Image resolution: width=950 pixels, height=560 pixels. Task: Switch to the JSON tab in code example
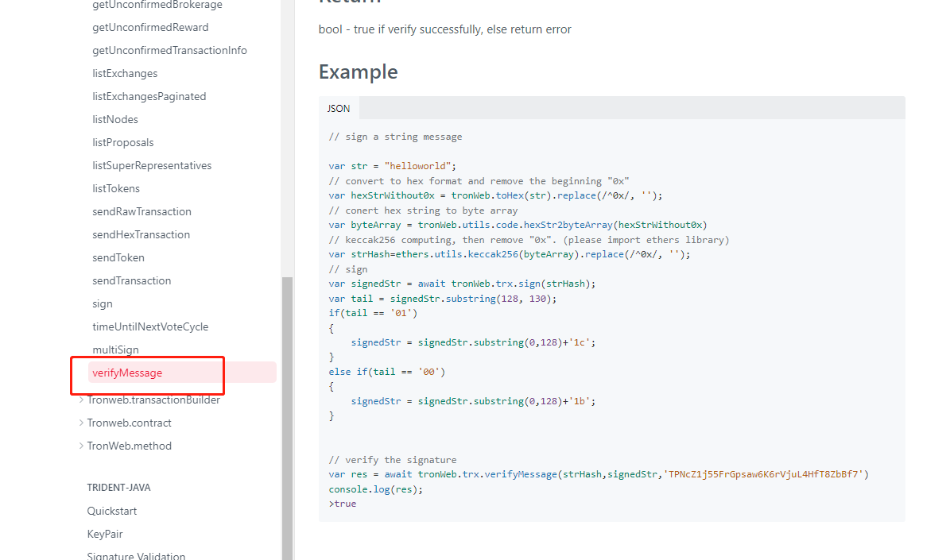point(339,108)
